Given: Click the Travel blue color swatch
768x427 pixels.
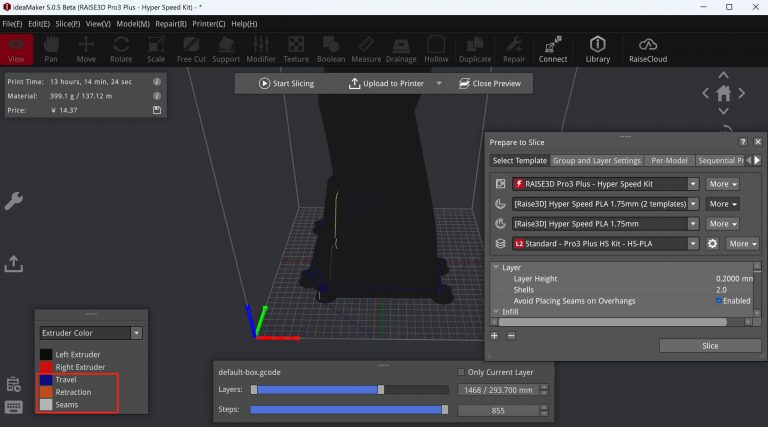Looking at the screenshot, I should 46,380.
